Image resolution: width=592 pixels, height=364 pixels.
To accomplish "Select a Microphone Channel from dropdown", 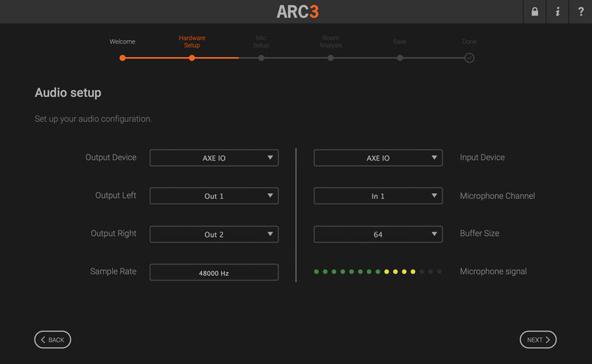I will (377, 196).
